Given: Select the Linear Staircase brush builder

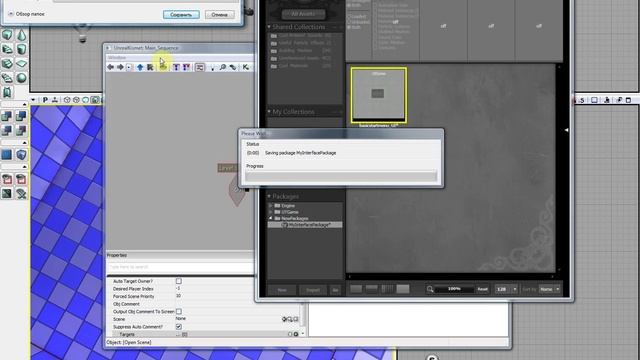Looking at the screenshot, I should click(7, 64).
